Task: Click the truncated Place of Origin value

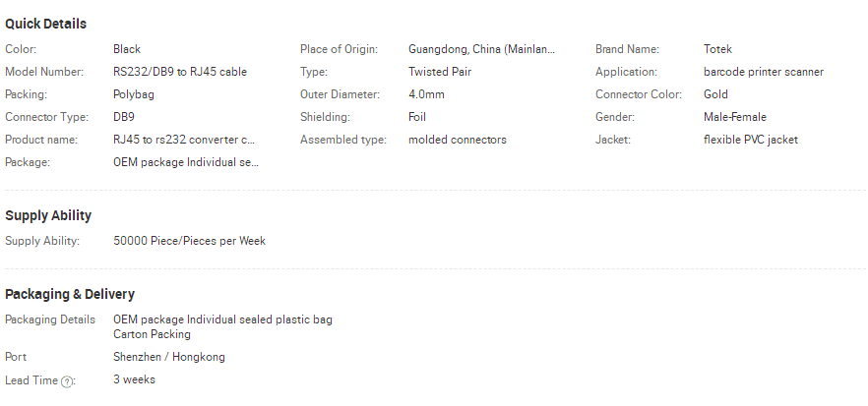Action: point(481,49)
